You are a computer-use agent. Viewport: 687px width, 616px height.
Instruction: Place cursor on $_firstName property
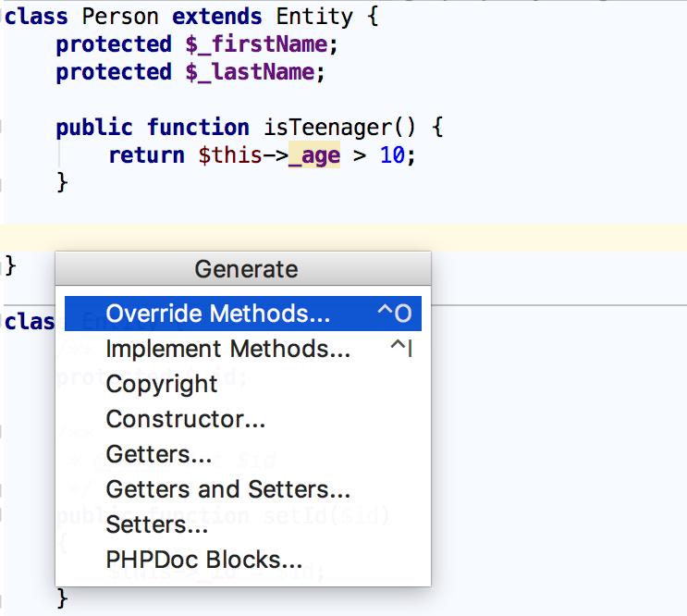255,44
